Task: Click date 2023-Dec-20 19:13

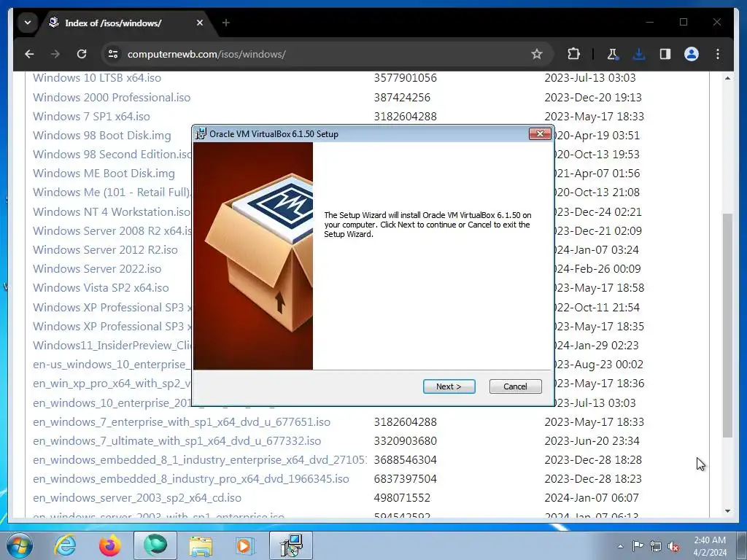Action: coord(592,97)
